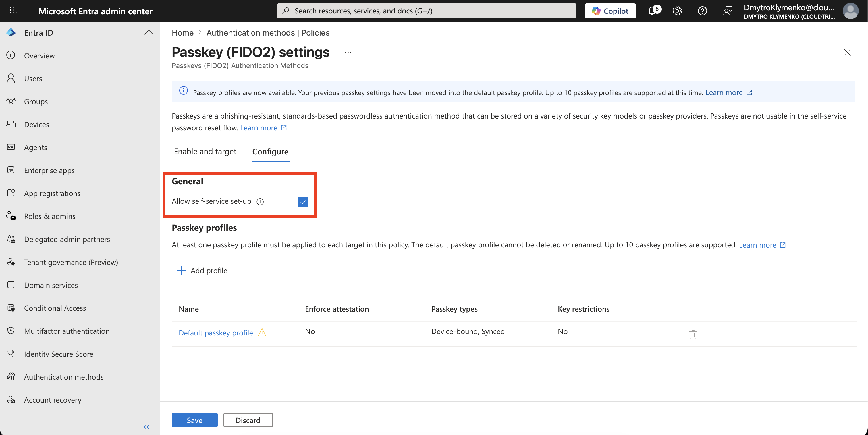Click the account name DmytroKlymenko text
Image resolution: width=868 pixels, height=435 pixels.
click(788, 7)
